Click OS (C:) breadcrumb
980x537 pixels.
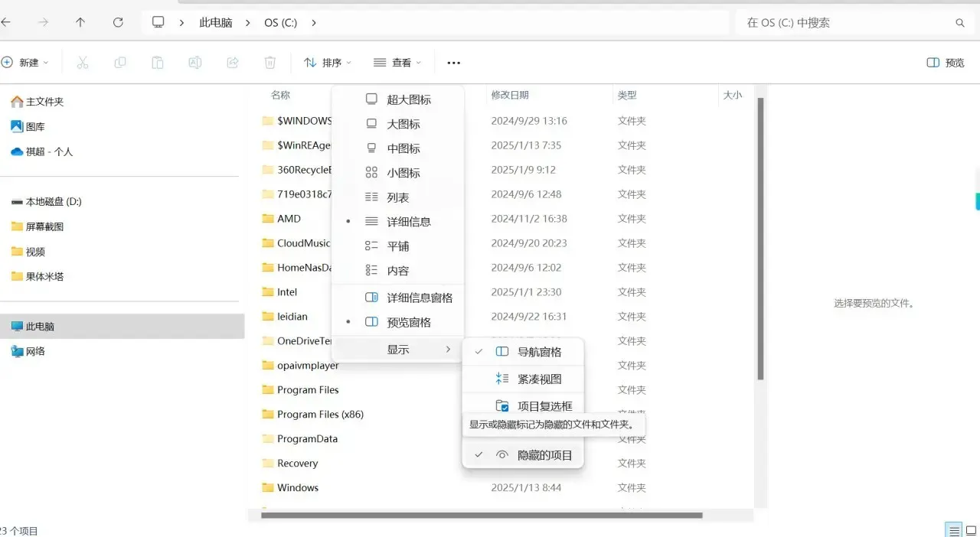[281, 23]
